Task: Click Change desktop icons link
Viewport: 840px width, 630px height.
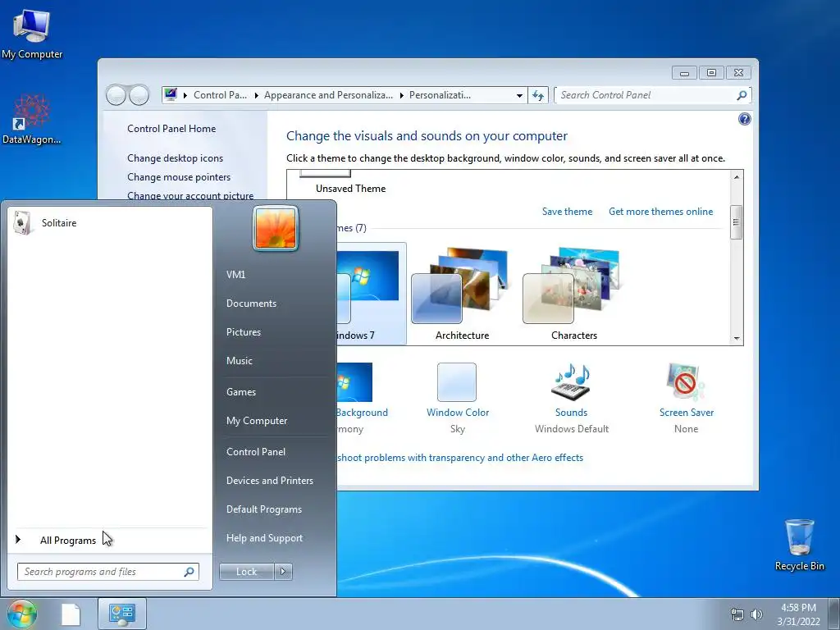Action: 175,158
